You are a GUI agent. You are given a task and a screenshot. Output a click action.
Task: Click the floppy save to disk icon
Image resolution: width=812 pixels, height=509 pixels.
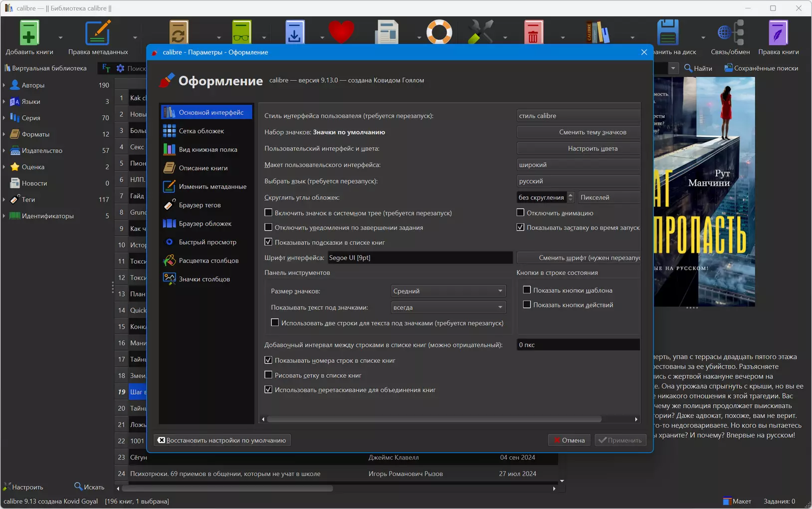pos(668,32)
